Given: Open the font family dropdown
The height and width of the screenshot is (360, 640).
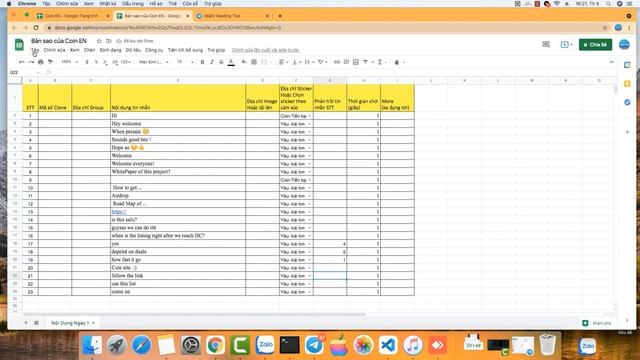Looking at the screenshot, I should (154, 62).
